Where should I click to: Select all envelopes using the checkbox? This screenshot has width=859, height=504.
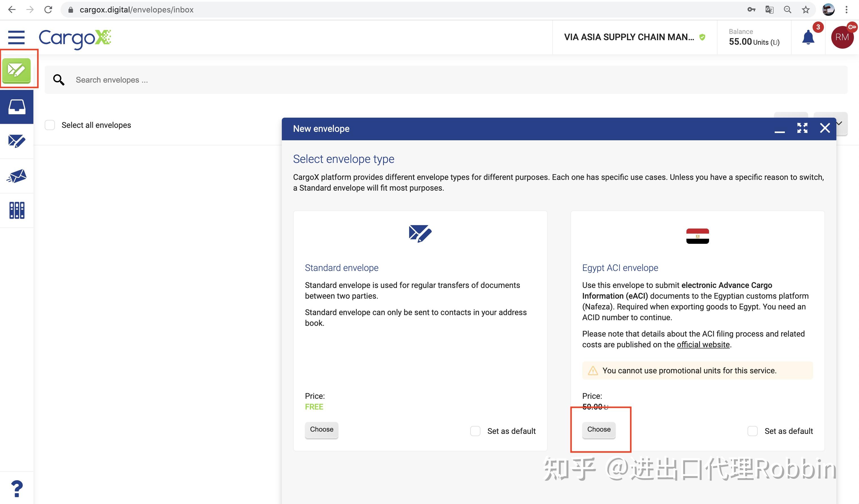[x=50, y=125]
